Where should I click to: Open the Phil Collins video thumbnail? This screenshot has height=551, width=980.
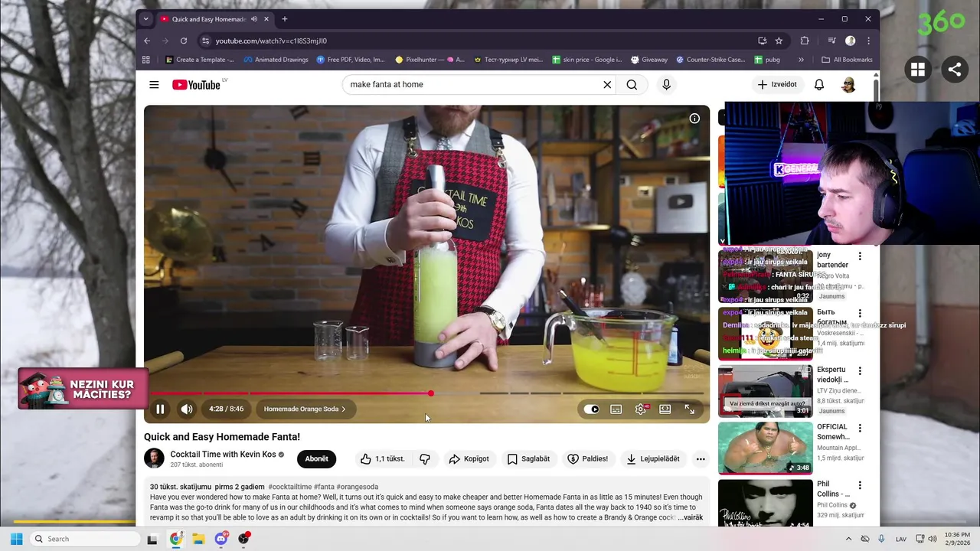tap(765, 504)
